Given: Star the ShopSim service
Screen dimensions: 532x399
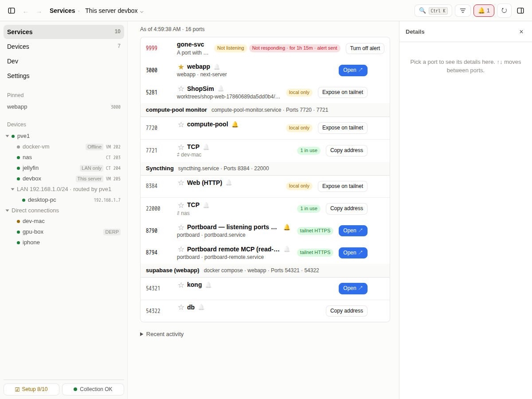Looking at the screenshot, I should click(181, 89).
